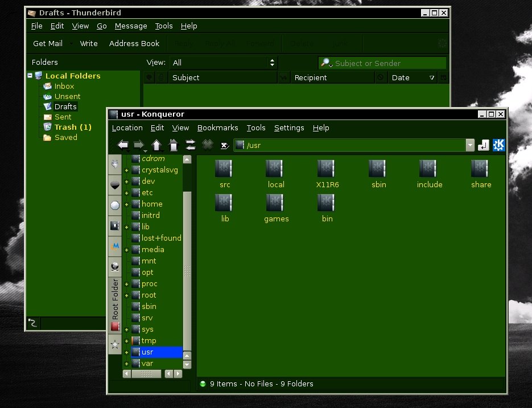Open Thunderbird's Tools menu
The image size is (532, 408).
point(164,26)
